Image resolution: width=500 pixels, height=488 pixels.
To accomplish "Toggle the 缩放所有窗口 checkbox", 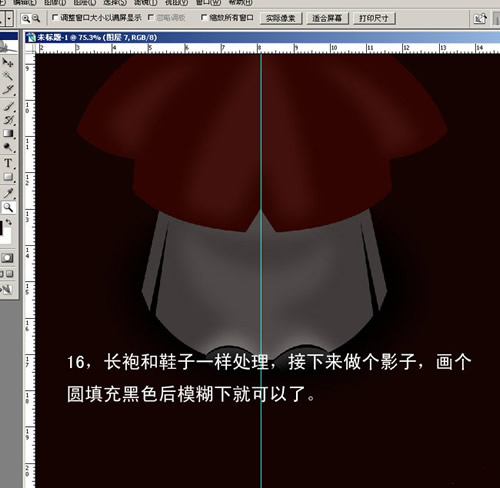I will [204, 17].
